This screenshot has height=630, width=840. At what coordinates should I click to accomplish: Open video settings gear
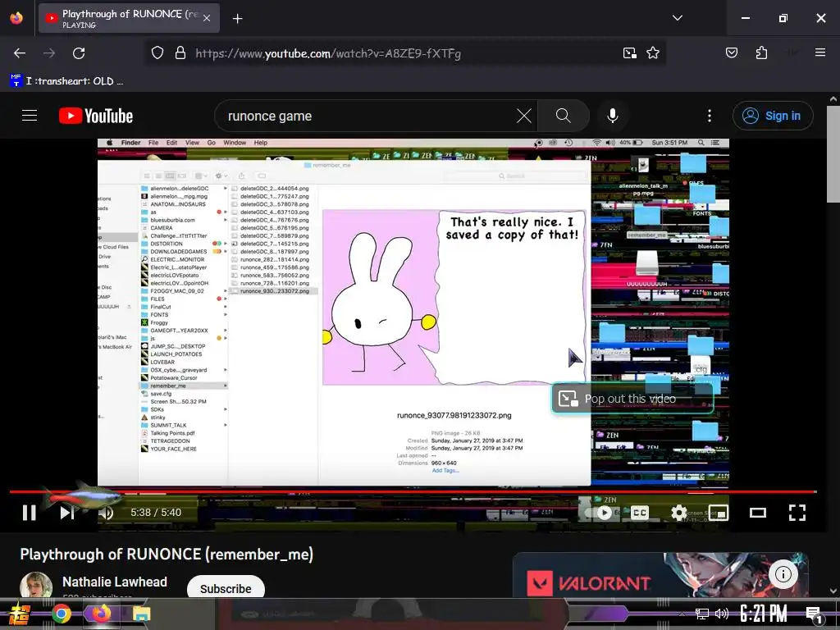[678, 513]
